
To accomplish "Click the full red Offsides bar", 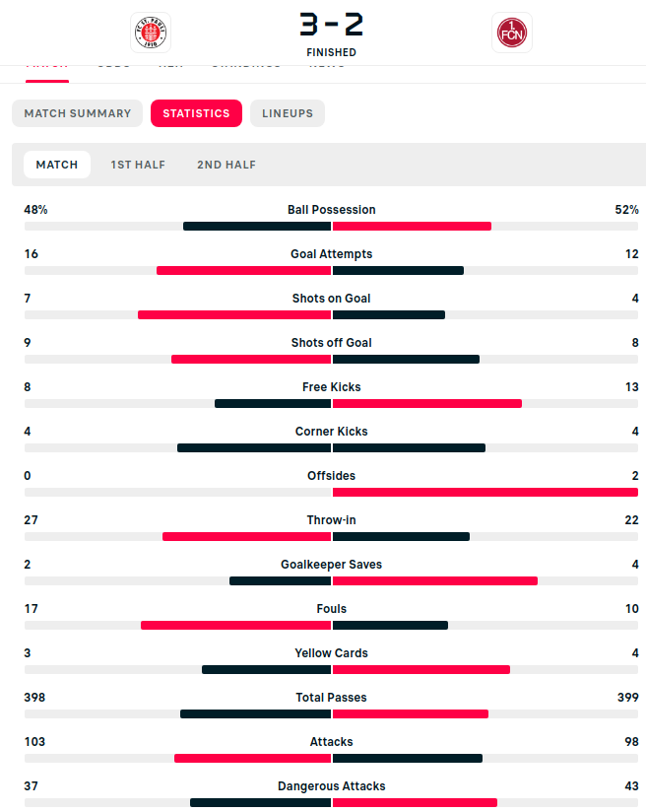I will click(x=485, y=493).
